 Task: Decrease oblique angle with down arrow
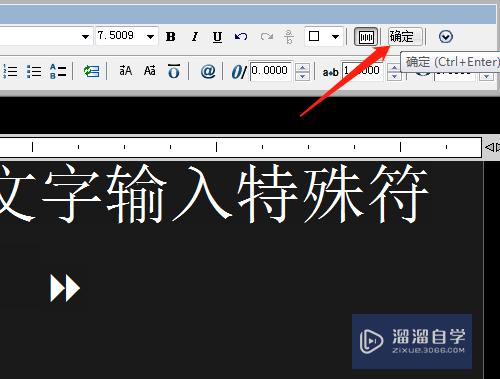click(x=302, y=76)
